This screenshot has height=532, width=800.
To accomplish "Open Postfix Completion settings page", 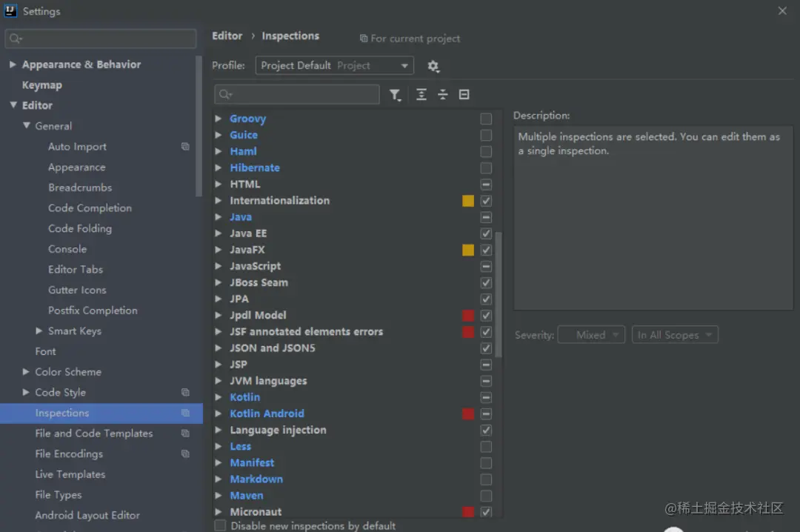I will click(93, 310).
